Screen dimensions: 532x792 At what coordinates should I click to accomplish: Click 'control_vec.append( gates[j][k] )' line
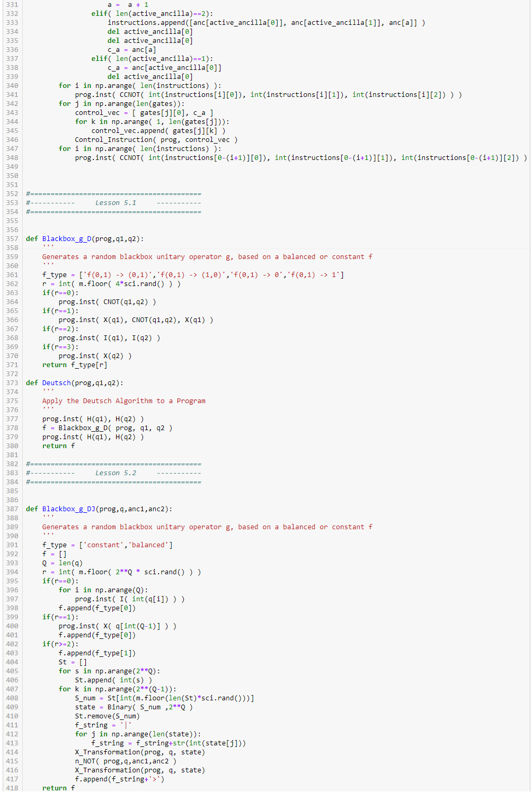[x=158, y=131]
